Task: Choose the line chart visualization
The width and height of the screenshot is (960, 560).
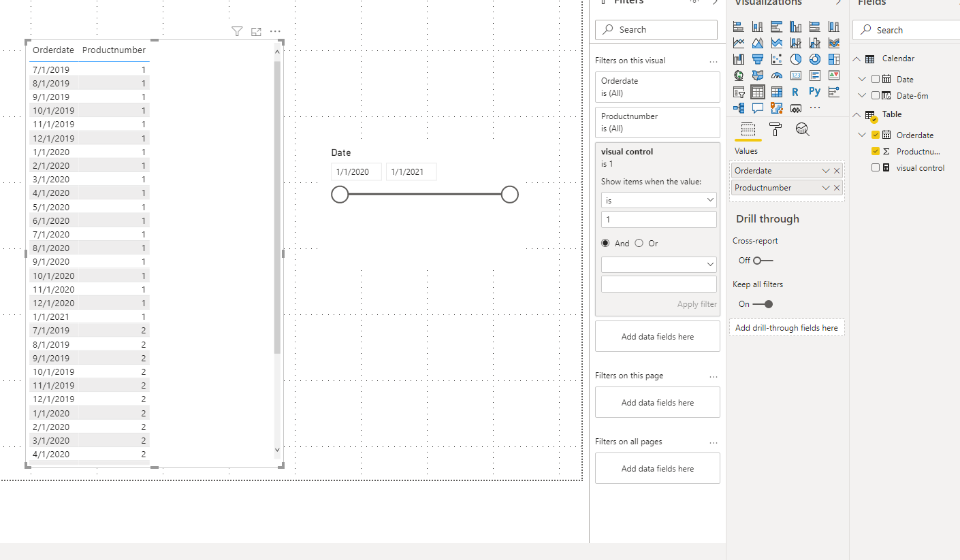Action: point(739,43)
